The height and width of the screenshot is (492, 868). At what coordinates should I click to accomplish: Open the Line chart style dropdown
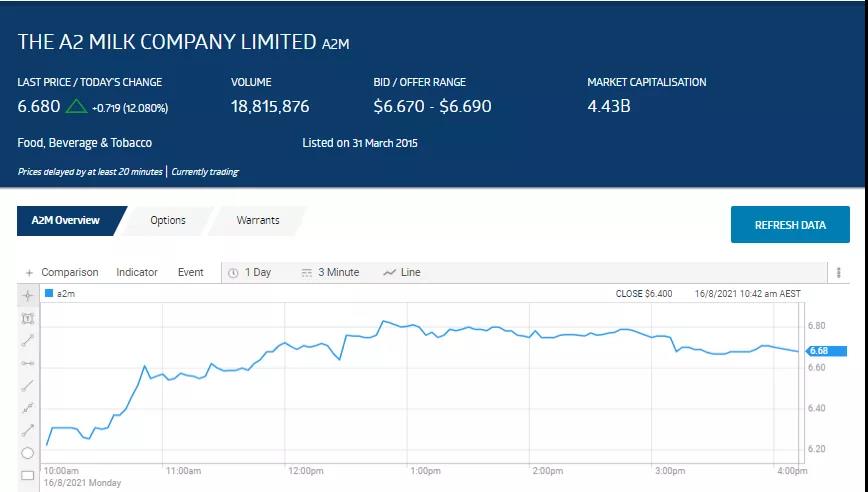point(410,272)
